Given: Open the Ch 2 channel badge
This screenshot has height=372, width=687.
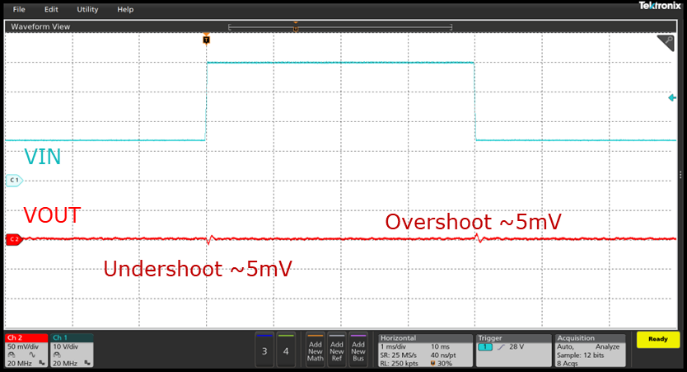Looking at the screenshot, I should [x=27, y=350].
